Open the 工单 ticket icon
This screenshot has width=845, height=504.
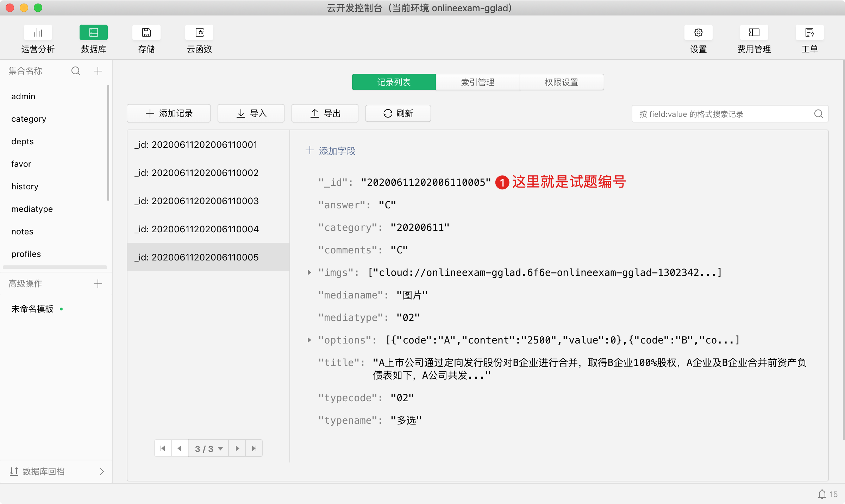[x=809, y=33]
